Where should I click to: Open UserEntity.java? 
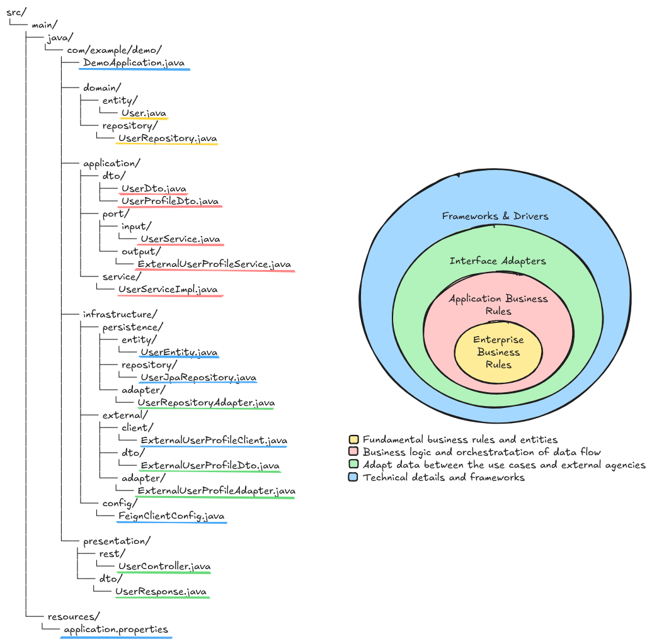179,353
